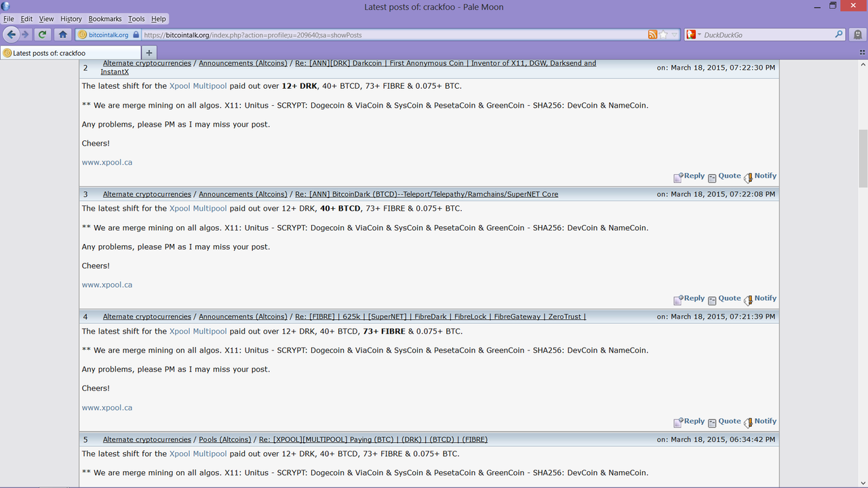Click Notify on the FIBRE post #4
Screen dimensions: 868x488
760,422
